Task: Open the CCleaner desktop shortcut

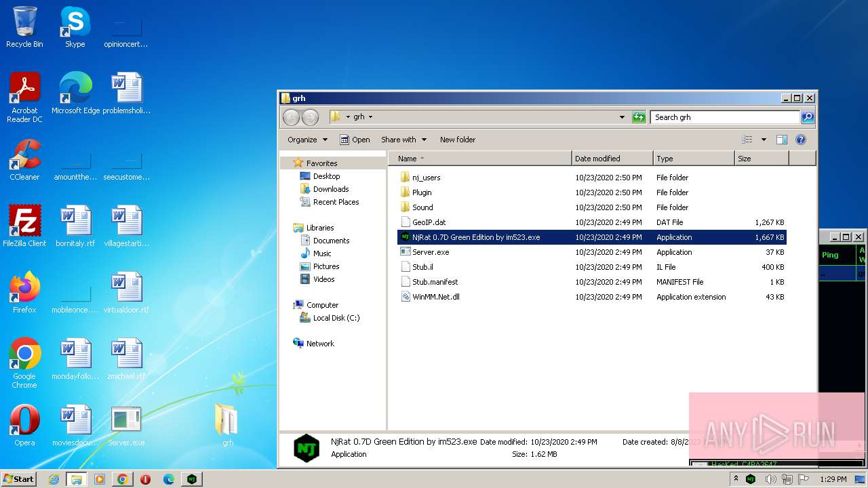Action: click(24, 160)
